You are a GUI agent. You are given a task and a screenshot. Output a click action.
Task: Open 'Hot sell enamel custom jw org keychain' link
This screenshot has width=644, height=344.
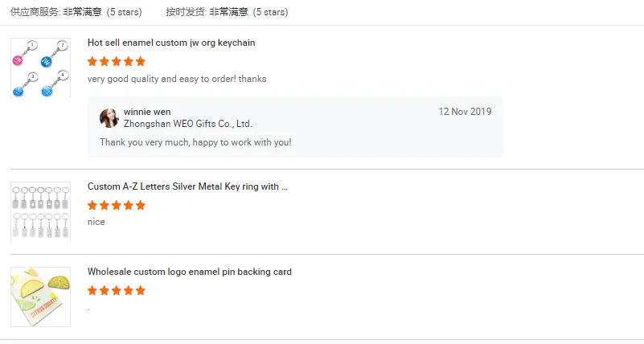tap(171, 43)
